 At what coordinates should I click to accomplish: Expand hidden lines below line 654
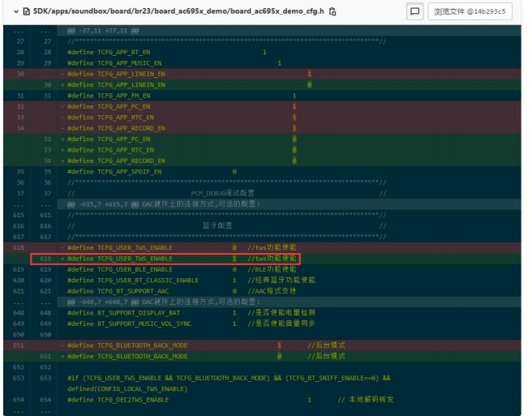pyautogui.click(x=31, y=410)
